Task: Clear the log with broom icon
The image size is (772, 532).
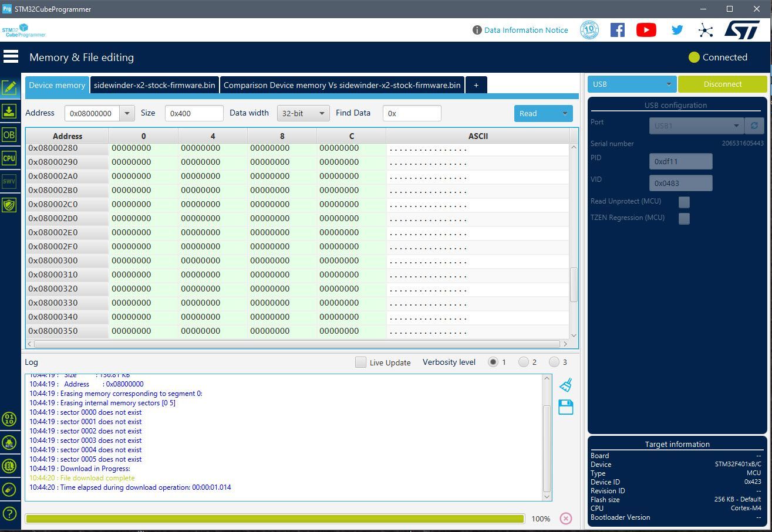Action: point(566,385)
